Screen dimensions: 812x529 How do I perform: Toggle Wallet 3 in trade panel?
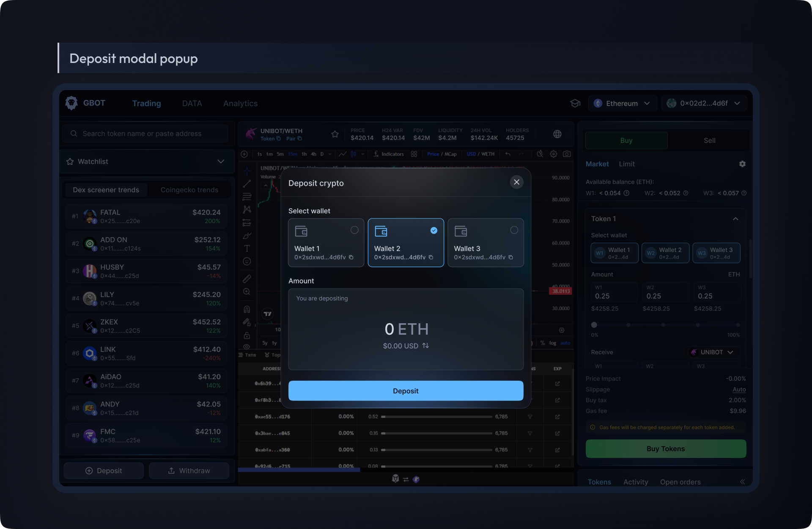[716, 253]
